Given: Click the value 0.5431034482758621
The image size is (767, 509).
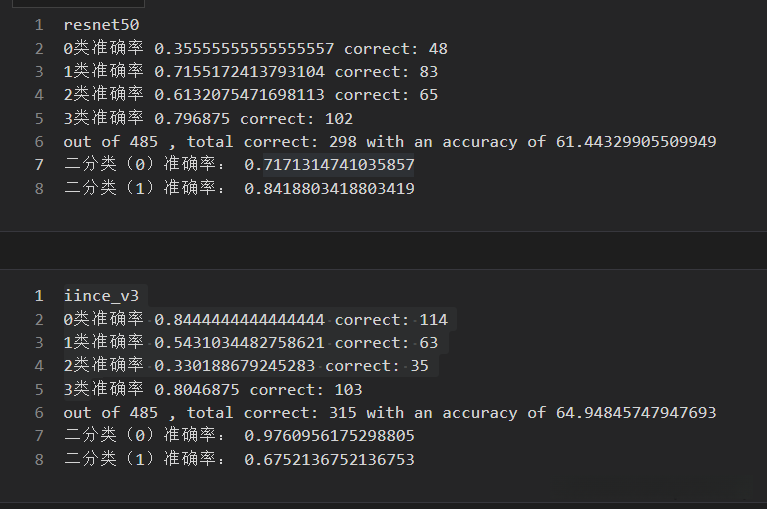Looking at the screenshot, I should (x=239, y=343).
